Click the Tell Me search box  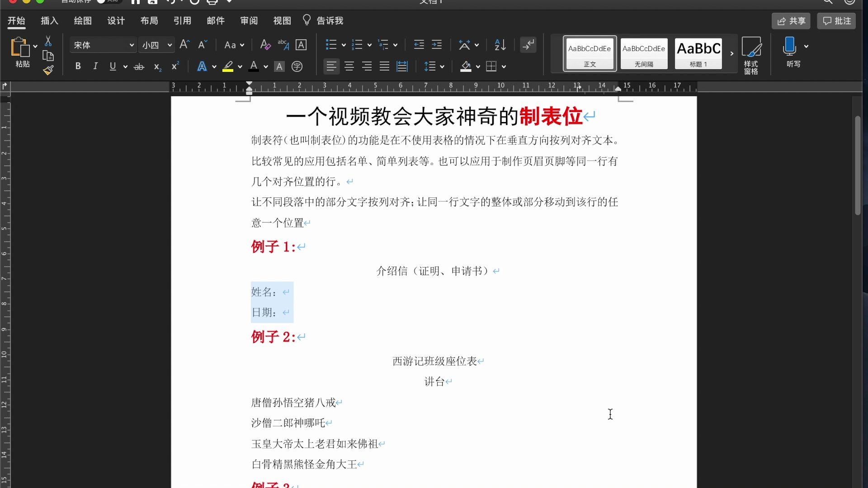(323, 21)
